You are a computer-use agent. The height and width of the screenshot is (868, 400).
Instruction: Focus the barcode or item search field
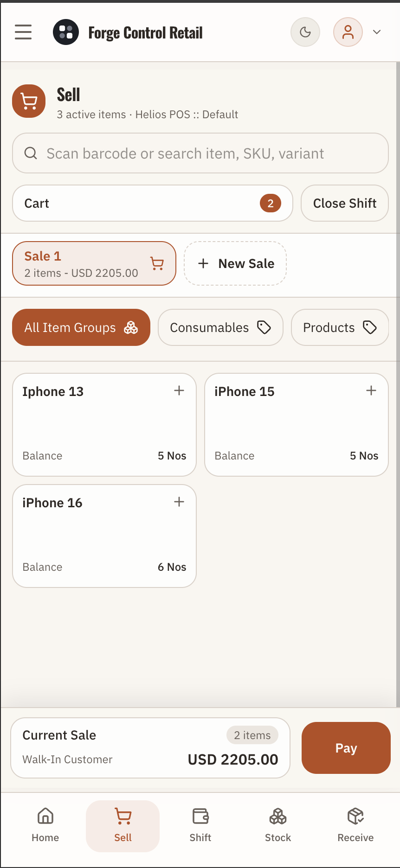tap(200, 153)
